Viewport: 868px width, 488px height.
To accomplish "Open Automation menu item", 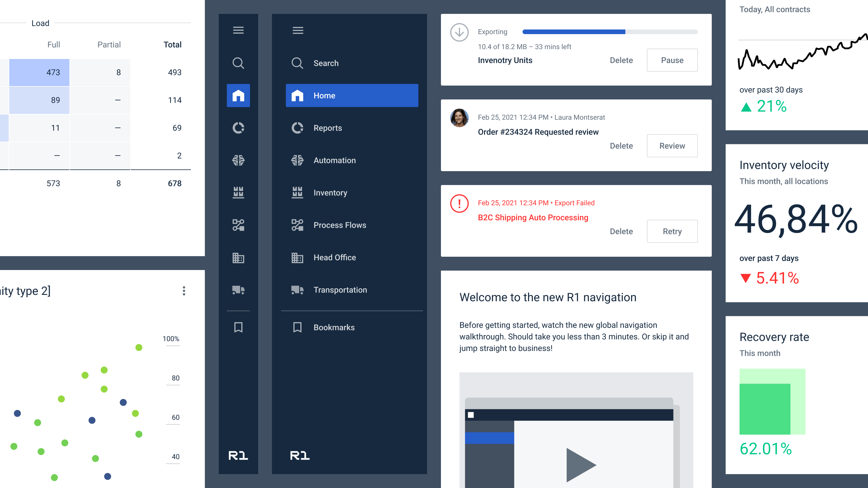I will point(352,160).
